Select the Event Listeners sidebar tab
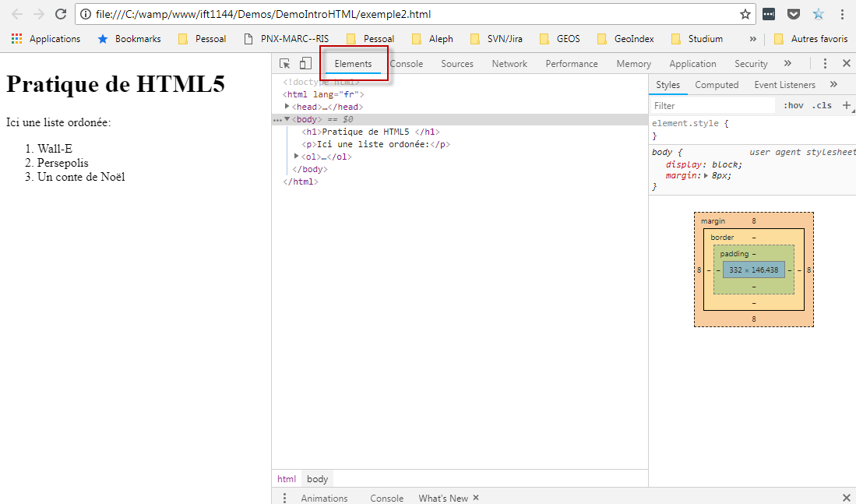Viewport: 856px width, 504px height. (x=784, y=85)
